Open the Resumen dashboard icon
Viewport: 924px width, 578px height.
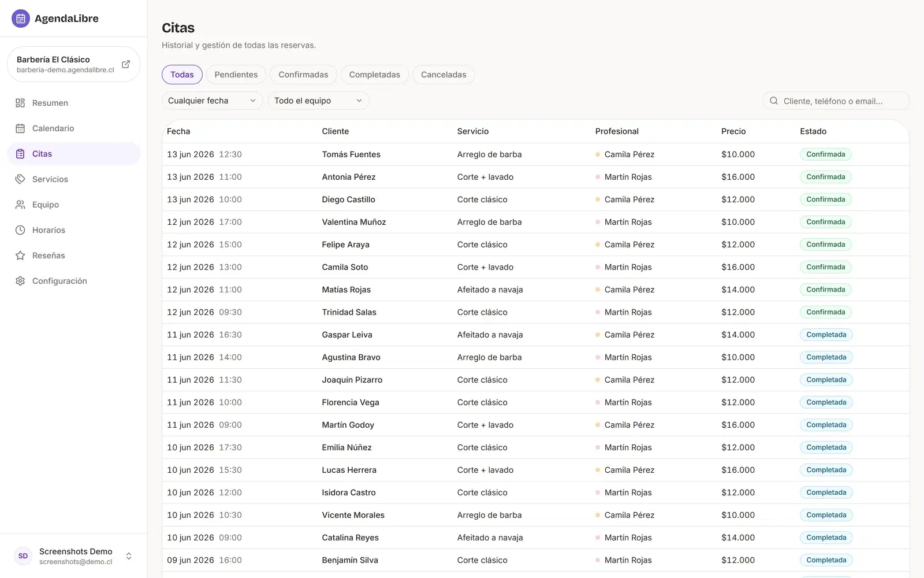20,103
